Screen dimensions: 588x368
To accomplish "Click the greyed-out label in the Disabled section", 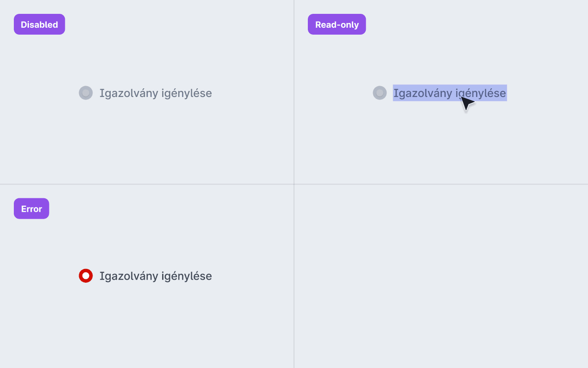I will [156, 93].
